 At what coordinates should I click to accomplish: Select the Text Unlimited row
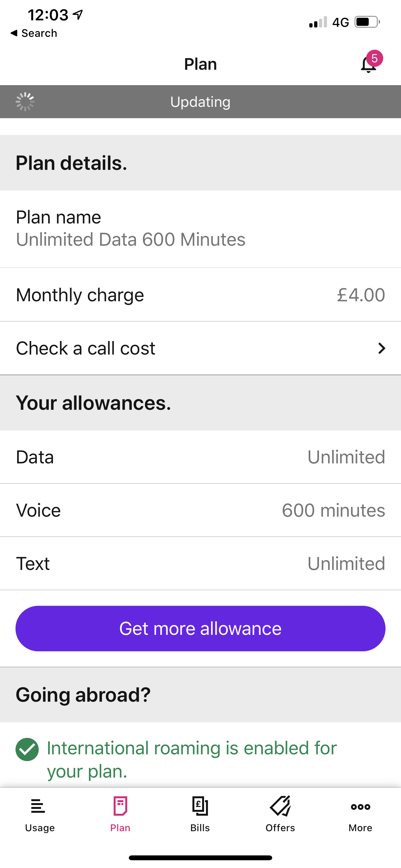[200, 563]
